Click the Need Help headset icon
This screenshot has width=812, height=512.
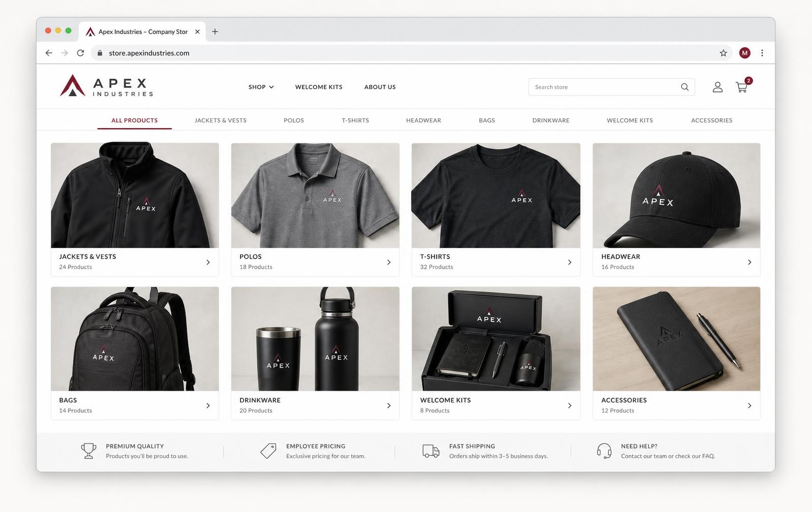coord(604,451)
